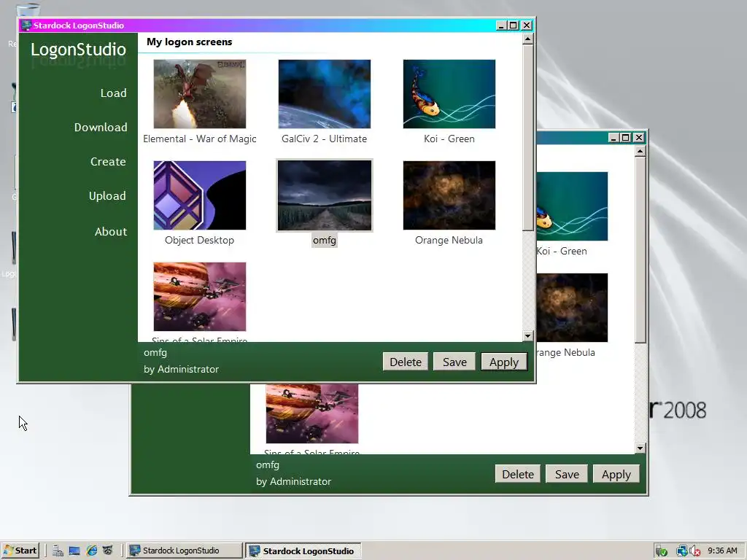
Task: Click scroll-down arrow in background window list
Action: click(640, 448)
